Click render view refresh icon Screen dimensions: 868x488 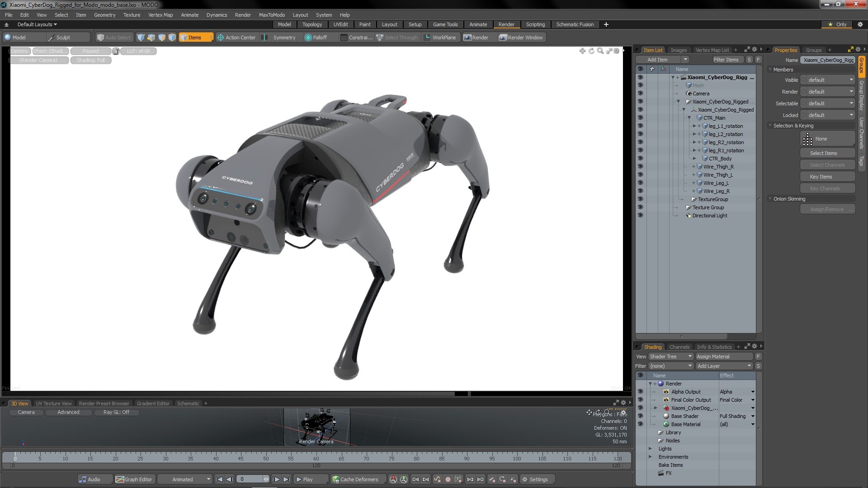click(x=591, y=51)
